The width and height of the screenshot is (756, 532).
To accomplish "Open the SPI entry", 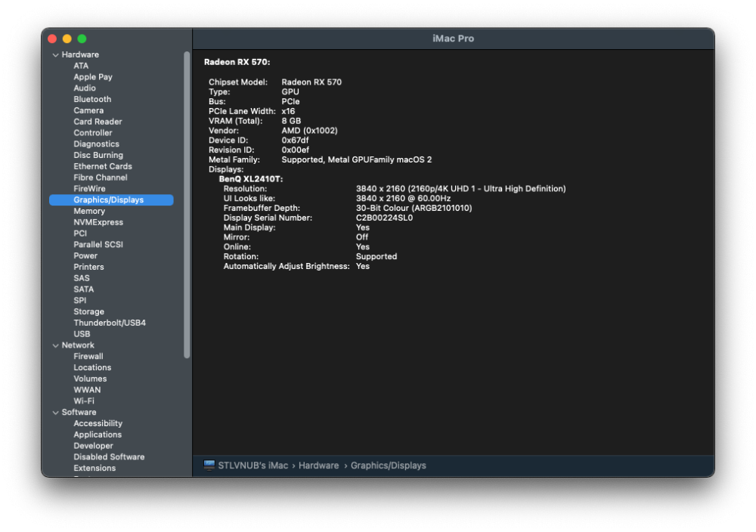I will pyautogui.click(x=79, y=300).
